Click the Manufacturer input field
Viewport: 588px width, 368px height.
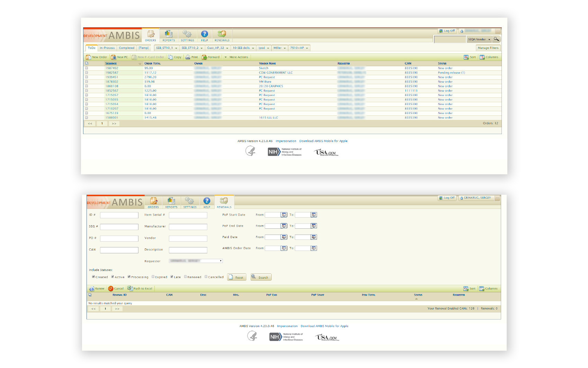188,227
